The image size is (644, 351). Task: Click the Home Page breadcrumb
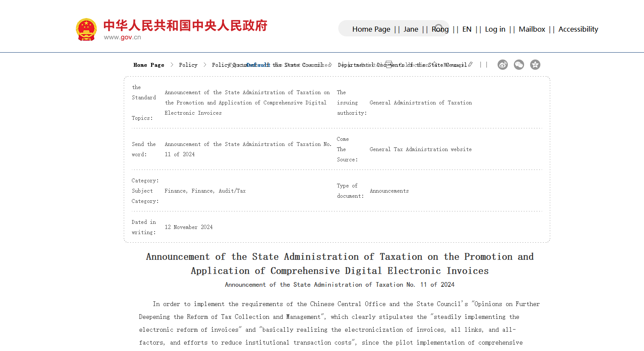tap(149, 65)
